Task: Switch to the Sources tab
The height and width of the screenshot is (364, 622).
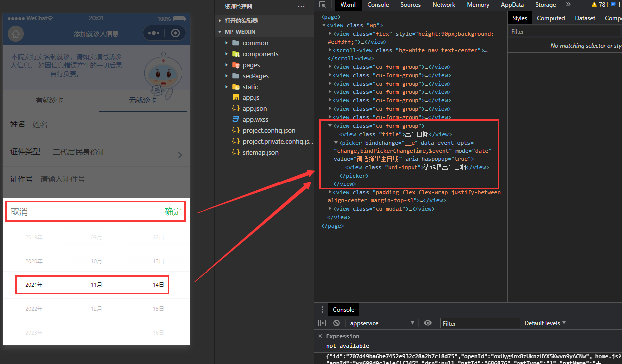Action: (411, 5)
